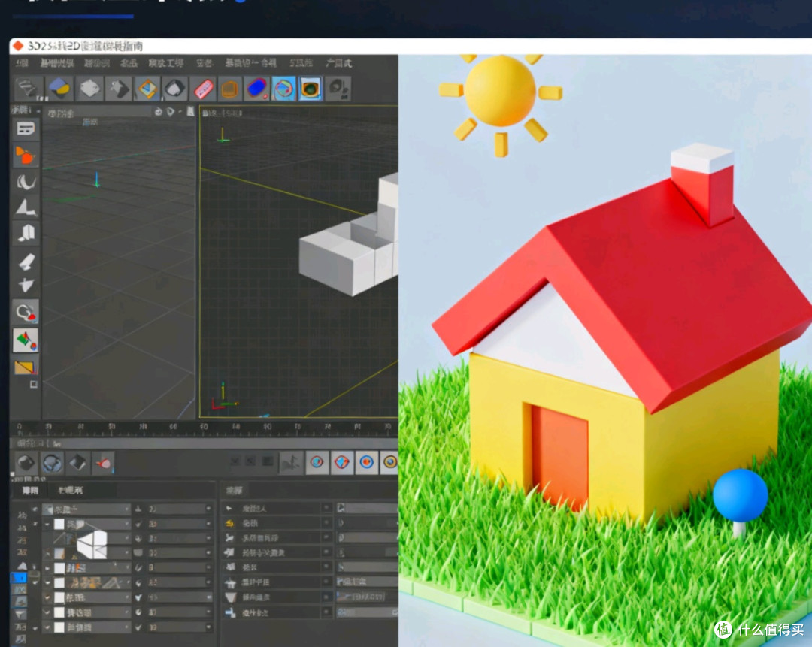
Task: Toggle checkmark in the second layer row
Action: click(138, 524)
